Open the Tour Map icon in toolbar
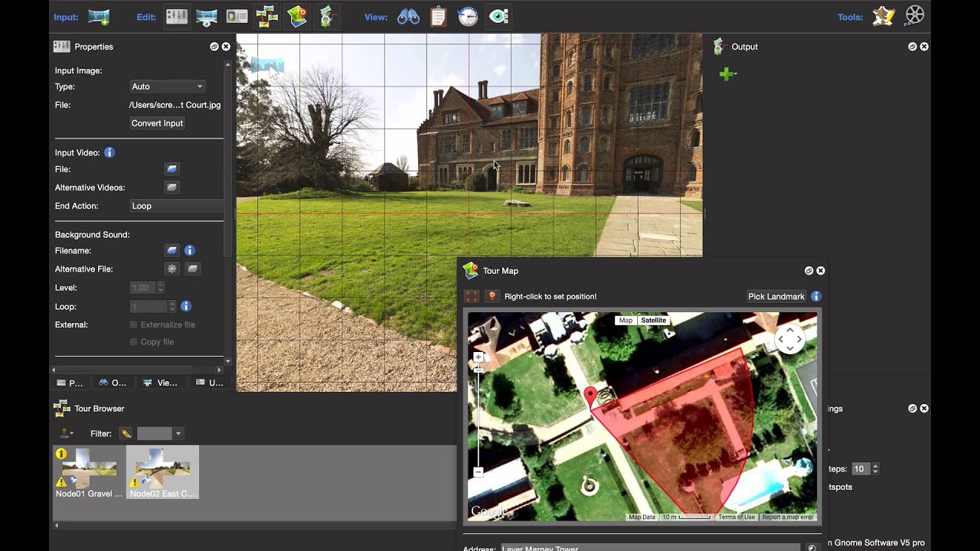980x551 pixels. pos(297,16)
